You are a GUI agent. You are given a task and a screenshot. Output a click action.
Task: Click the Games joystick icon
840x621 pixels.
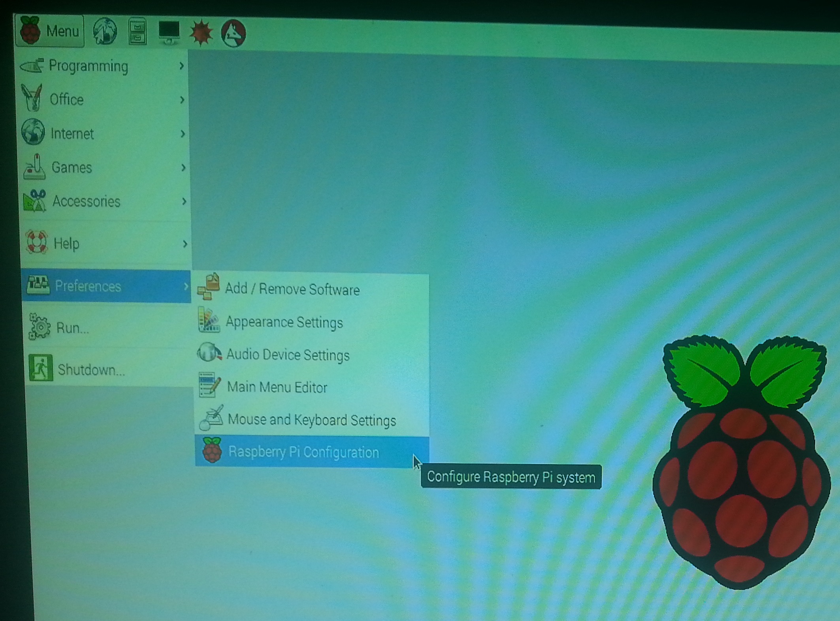point(34,167)
